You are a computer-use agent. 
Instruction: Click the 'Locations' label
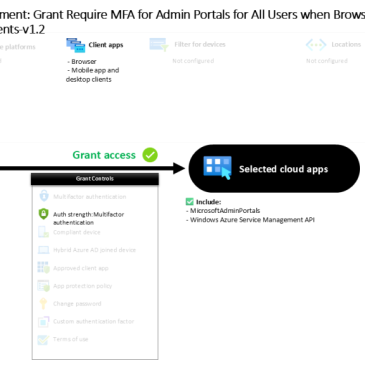click(x=346, y=44)
